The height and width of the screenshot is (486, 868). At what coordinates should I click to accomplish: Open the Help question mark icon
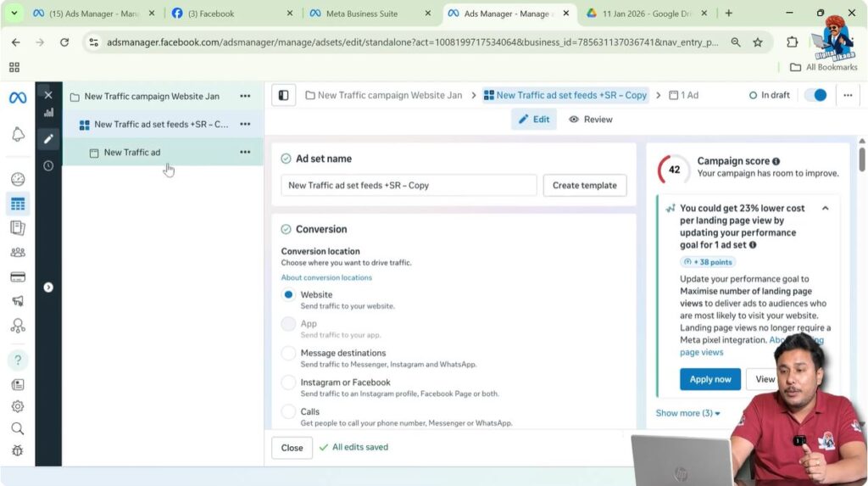pos(18,360)
